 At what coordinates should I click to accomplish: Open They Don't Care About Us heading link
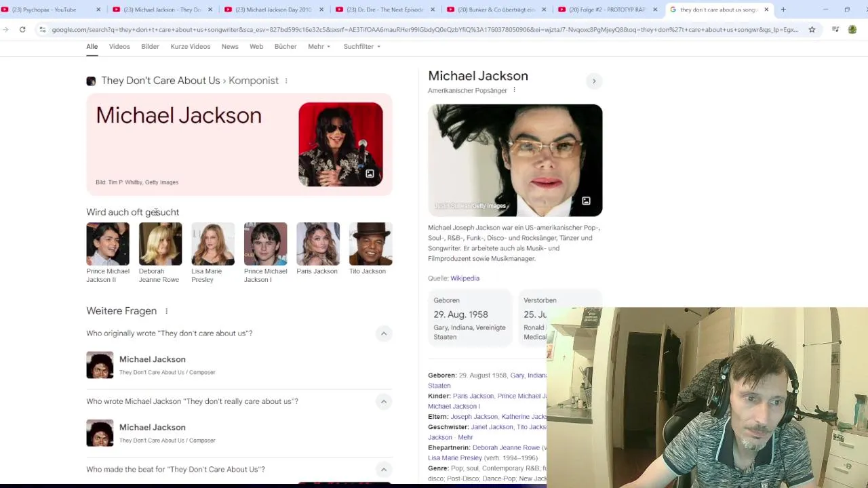tap(161, 81)
